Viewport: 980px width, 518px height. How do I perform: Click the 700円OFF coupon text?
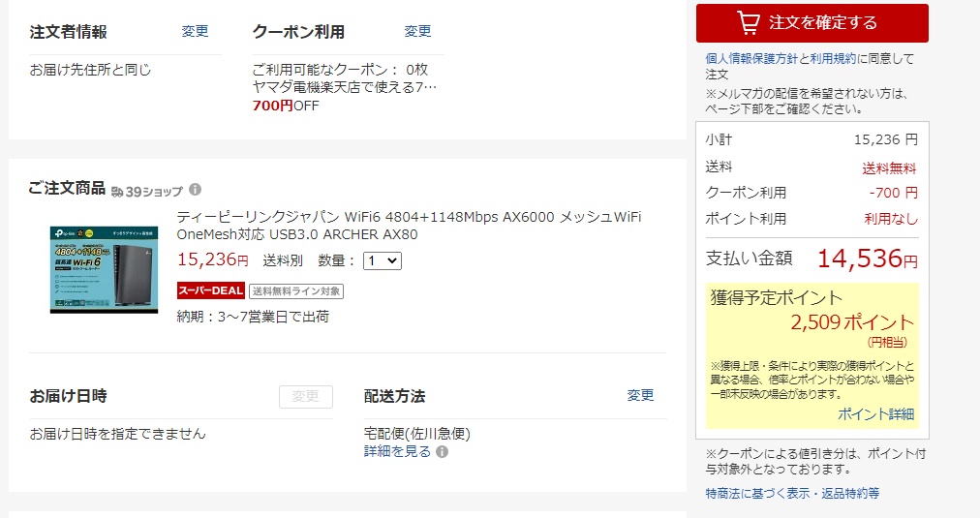click(286, 106)
